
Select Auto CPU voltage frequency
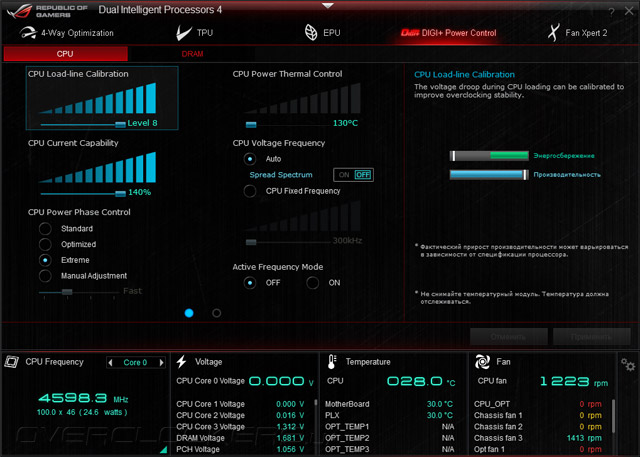250,159
